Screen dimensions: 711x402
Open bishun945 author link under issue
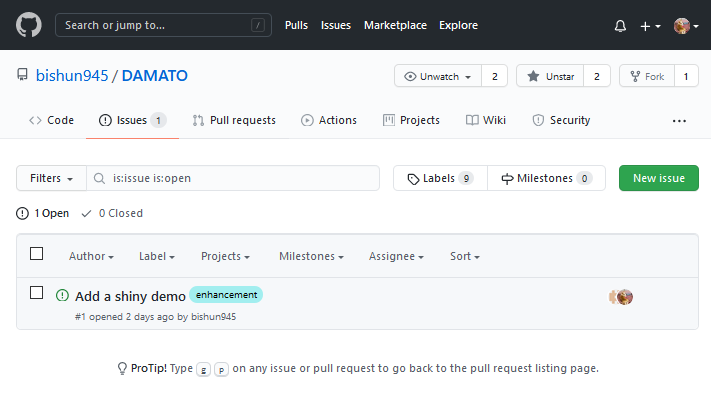click(x=214, y=317)
